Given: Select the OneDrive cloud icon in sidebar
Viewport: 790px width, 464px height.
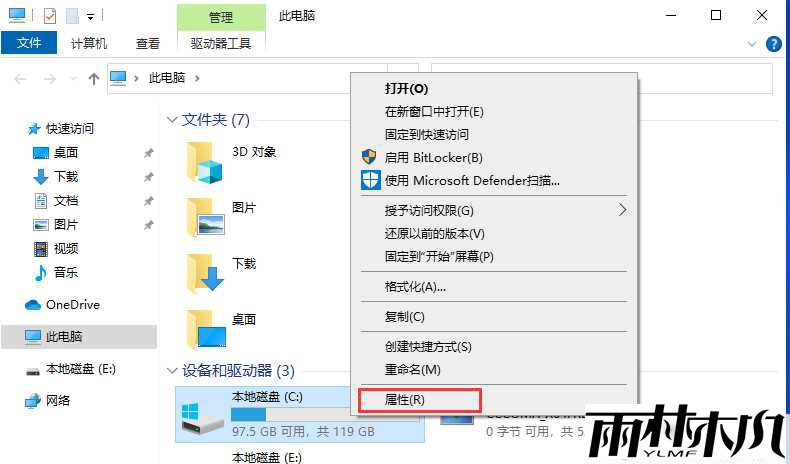Looking at the screenshot, I should pos(33,305).
